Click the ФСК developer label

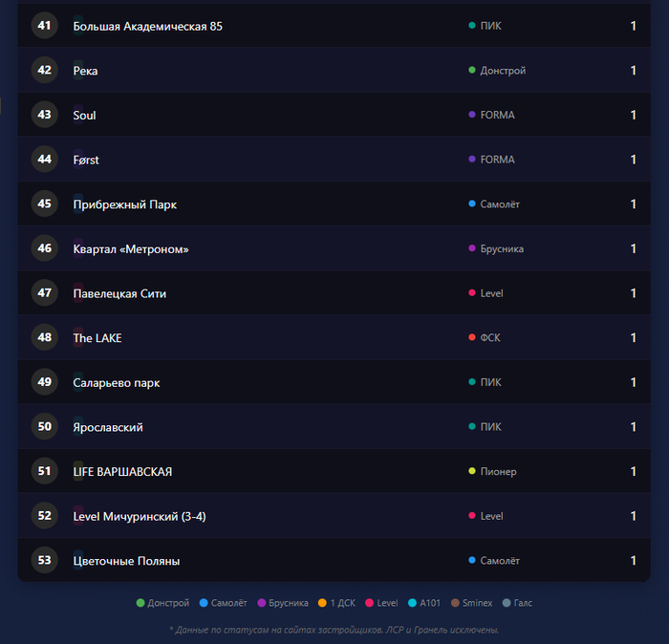(490, 337)
